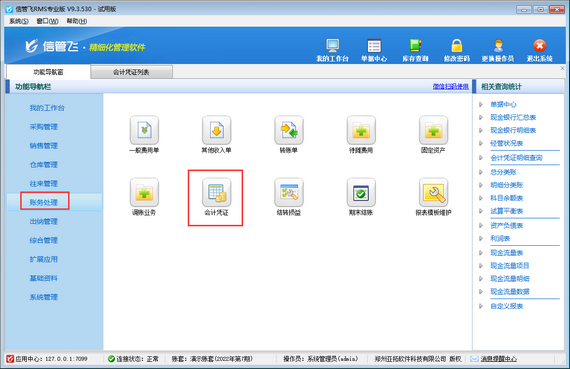Click 库存查询 in the top toolbar

point(415,51)
